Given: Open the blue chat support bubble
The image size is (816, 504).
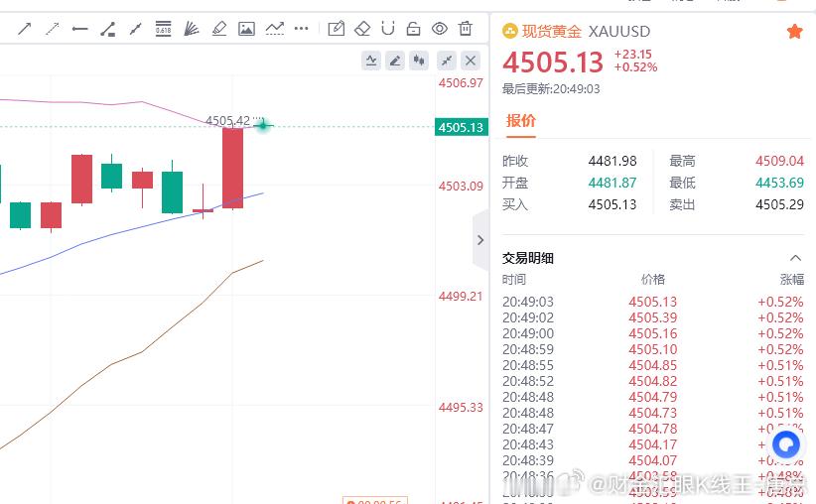Looking at the screenshot, I should 786,444.
